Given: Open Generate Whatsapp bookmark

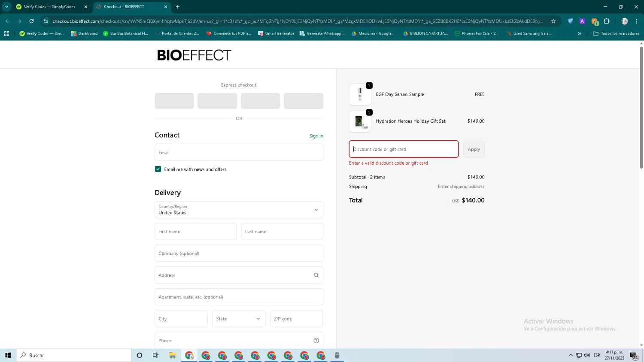Looking at the screenshot, I should [x=322, y=33].
